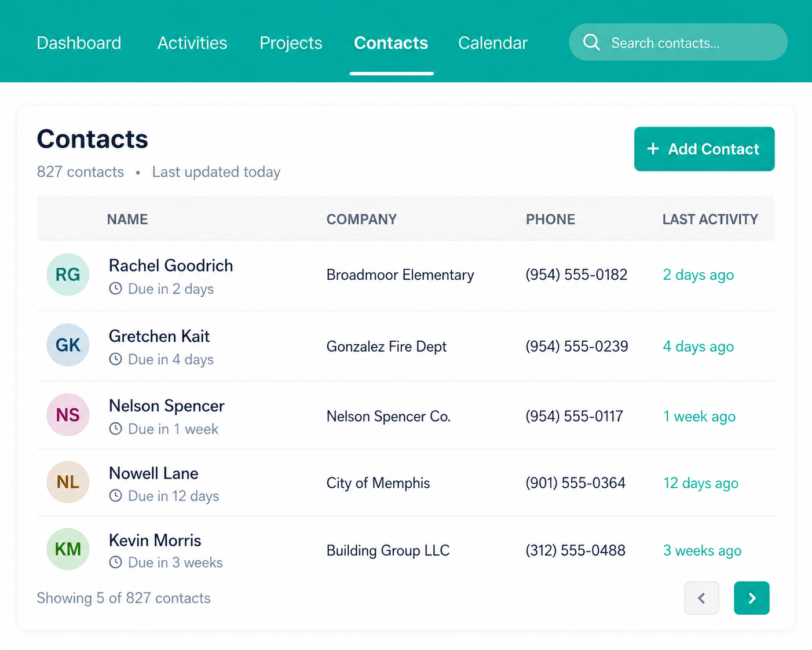Sort by the NAME column header

pos(127,220)
